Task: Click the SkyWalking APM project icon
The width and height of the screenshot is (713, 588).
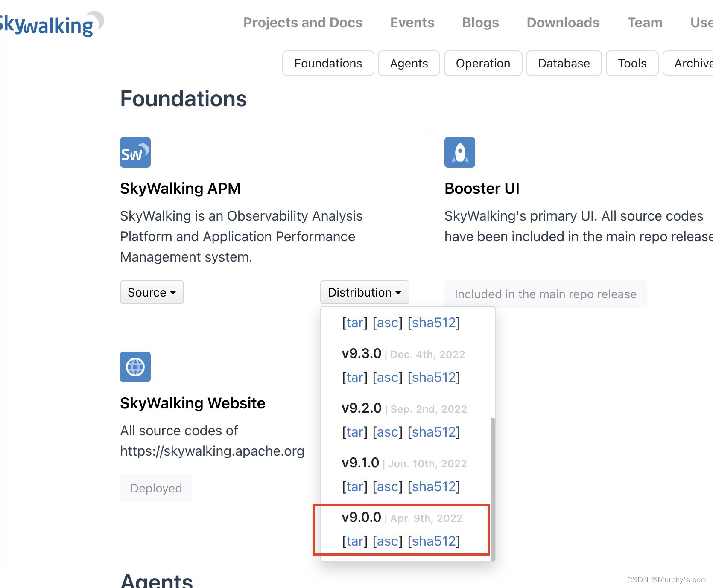Action: (x=135, y=152)
